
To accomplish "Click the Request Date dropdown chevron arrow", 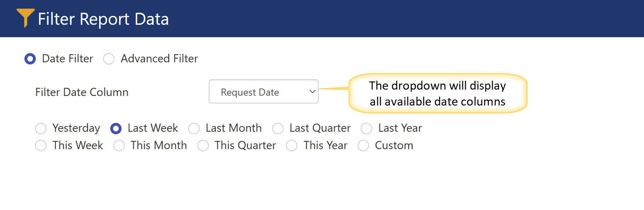I will click(x=312, y=92).
